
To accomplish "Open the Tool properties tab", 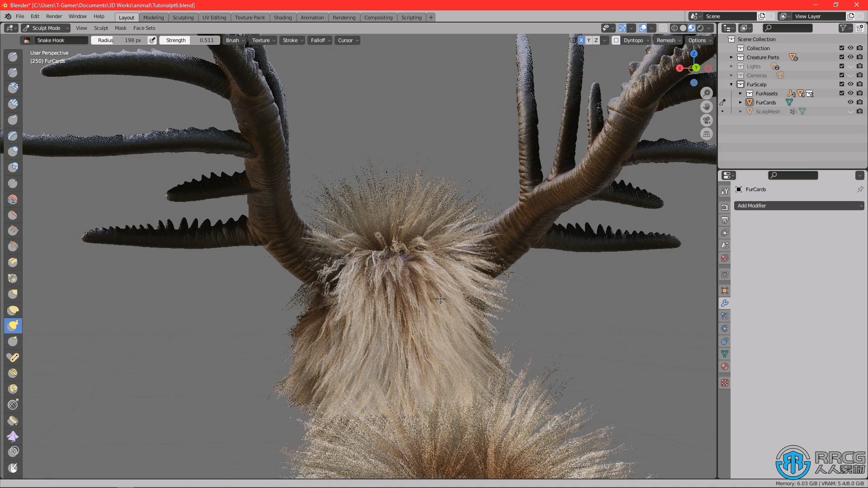I will (725, 191).
